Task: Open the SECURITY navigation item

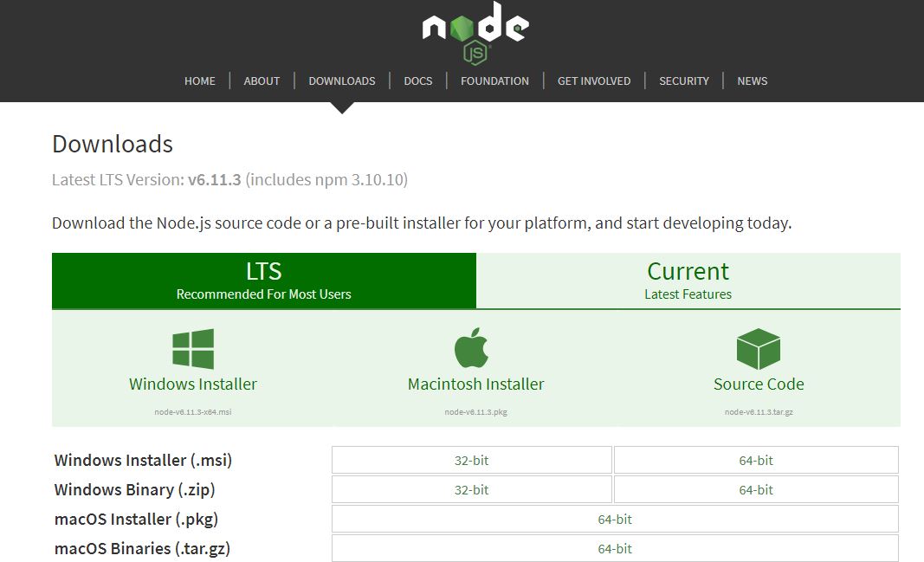Action: 683,81
